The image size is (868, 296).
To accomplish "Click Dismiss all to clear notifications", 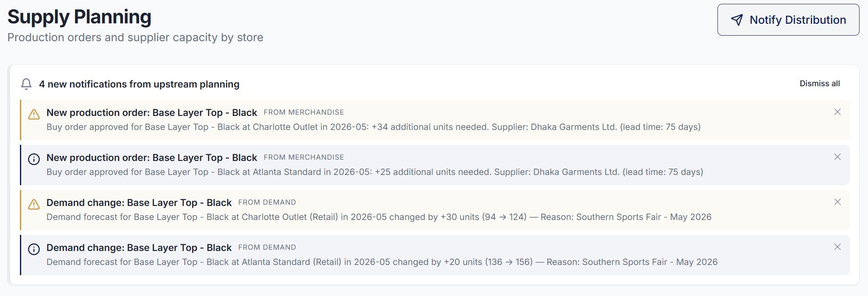I will point(819,83).
